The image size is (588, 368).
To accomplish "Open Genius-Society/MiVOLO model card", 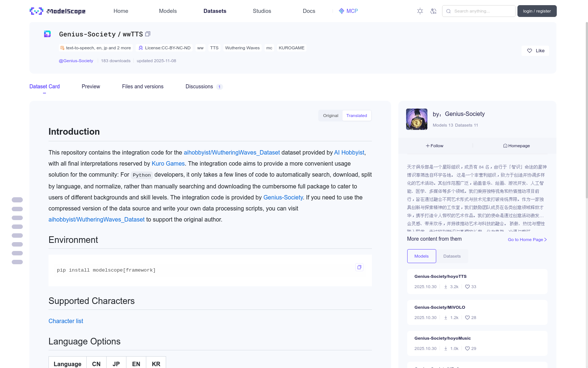I will [477, 312].
